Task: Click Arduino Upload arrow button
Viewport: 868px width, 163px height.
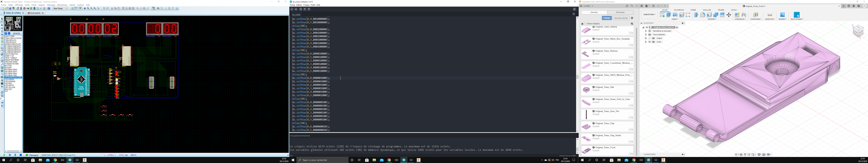Action: pos(296,9)
